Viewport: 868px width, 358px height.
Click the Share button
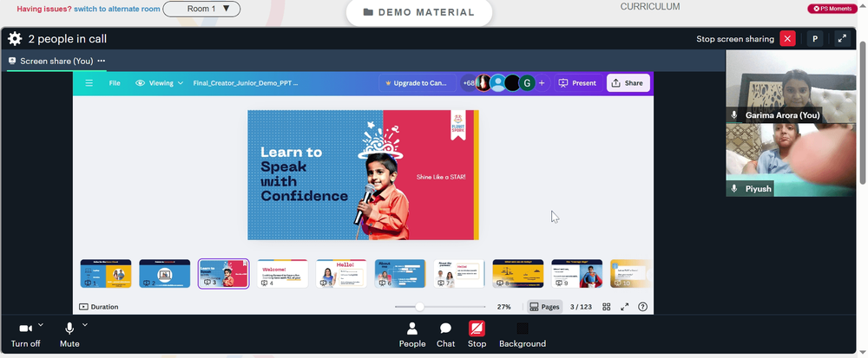coord(628,83)
